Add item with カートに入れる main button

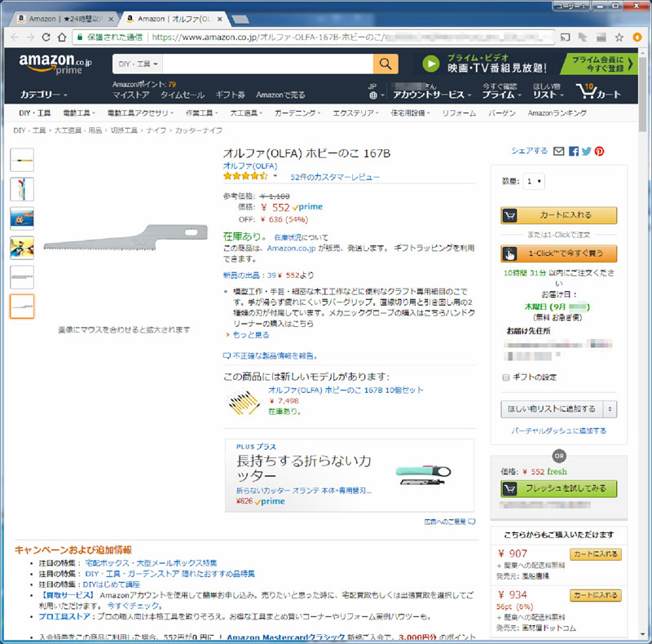(558, 215)
